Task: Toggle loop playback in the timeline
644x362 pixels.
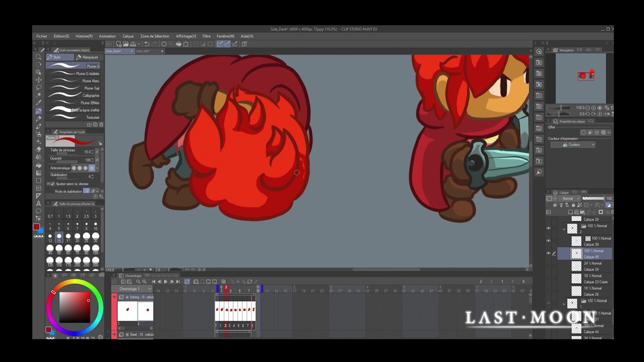Action: 187,282
